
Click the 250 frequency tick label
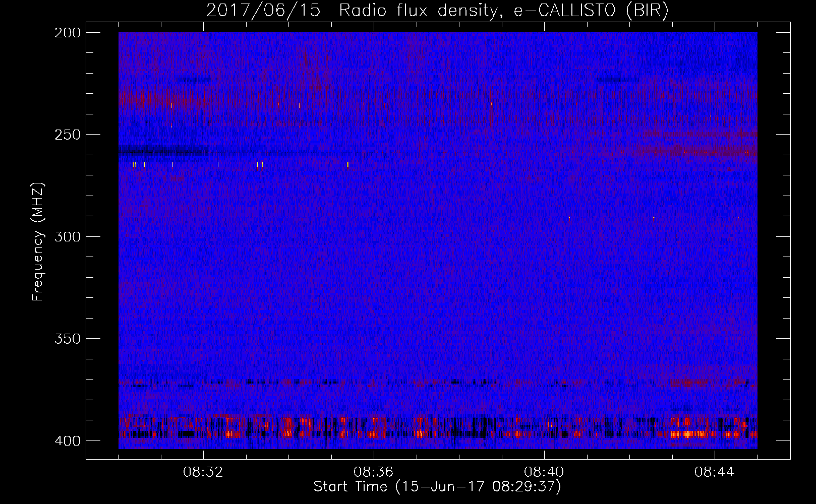(67, 135)
